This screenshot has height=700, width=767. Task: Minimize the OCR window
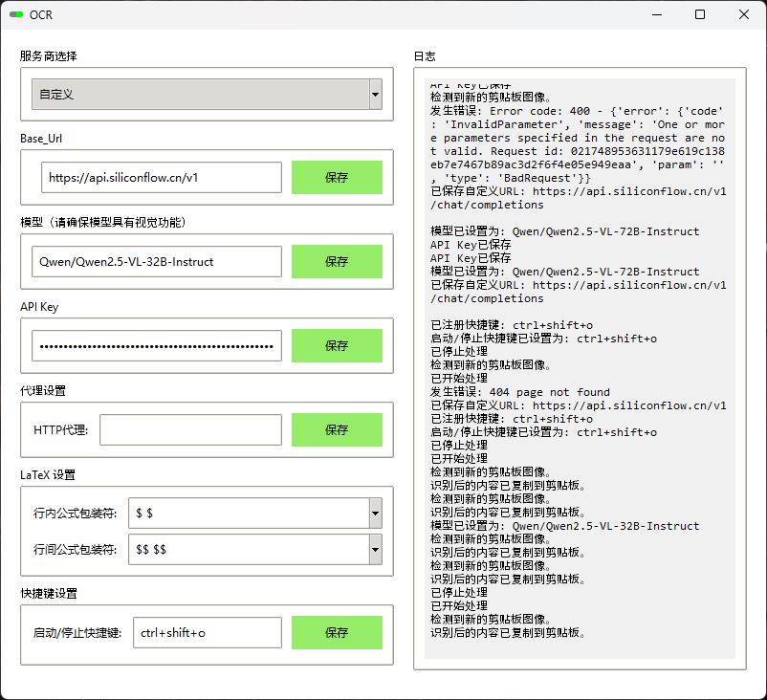tap(656, 14)
